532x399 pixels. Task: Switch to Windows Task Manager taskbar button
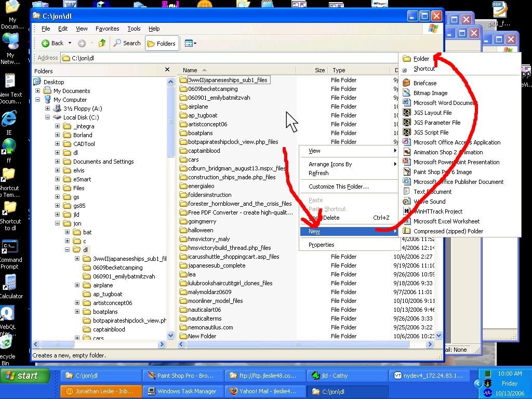point(182,391)
